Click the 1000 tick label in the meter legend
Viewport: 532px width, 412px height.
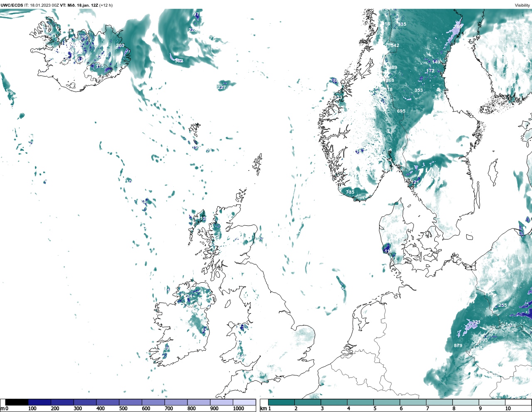tap(239, 409)
